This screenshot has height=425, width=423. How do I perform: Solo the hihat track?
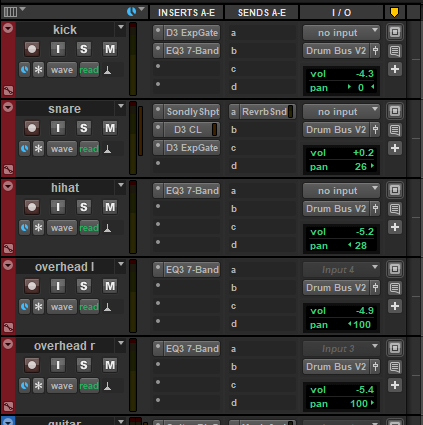84,207
